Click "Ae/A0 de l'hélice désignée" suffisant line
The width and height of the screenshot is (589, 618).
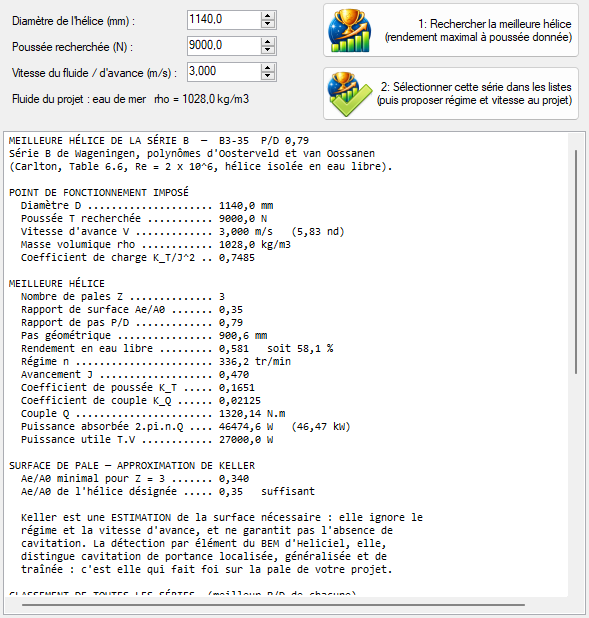[x=168, y=491]
